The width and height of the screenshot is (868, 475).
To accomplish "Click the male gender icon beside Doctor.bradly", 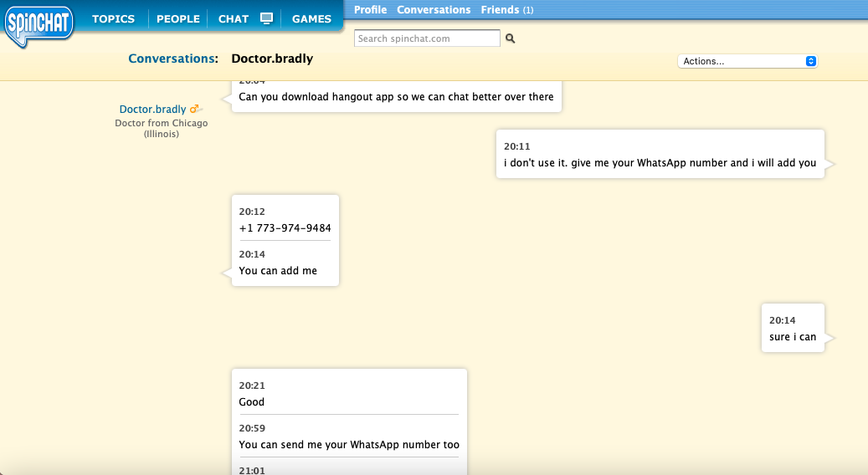I will [195, 109].
